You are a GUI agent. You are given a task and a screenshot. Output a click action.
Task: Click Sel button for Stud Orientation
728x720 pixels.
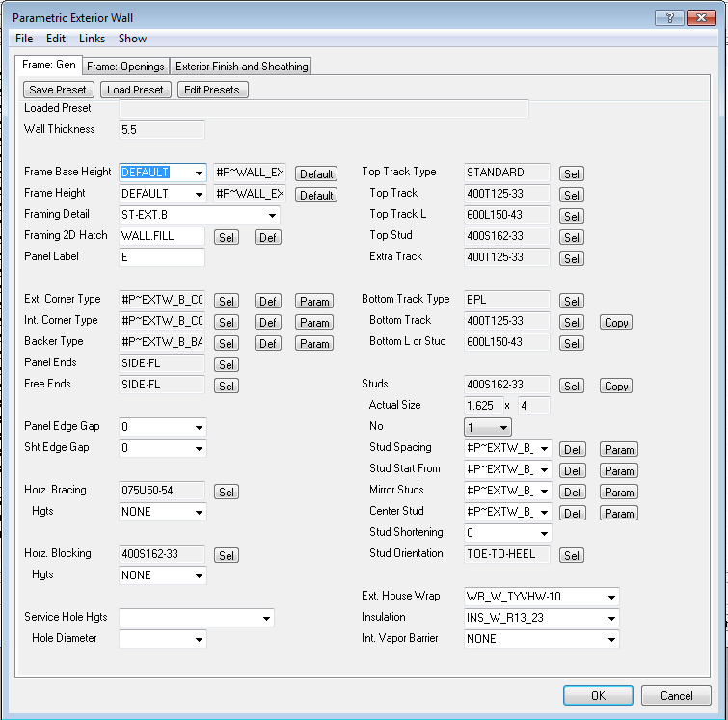pos(572,556)
